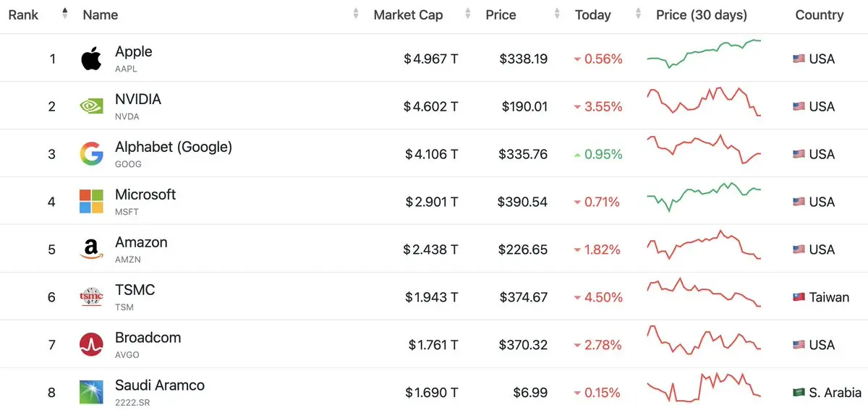Click the NVIDIA logo icon
Viewport: 868px width, 410px height.
coord(91,106)
